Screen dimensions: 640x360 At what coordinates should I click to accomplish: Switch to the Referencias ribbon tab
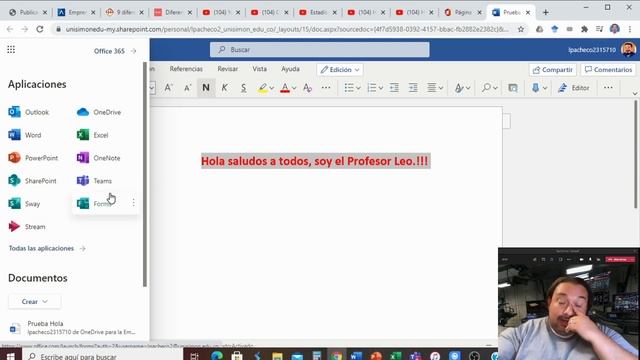coord(186,69)
